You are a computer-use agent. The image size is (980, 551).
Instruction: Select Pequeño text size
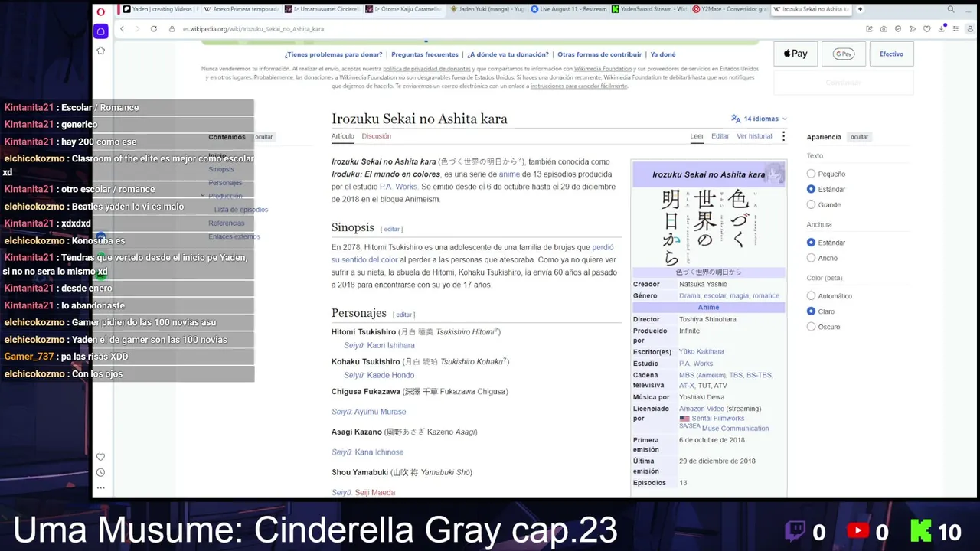pos(811,174)
